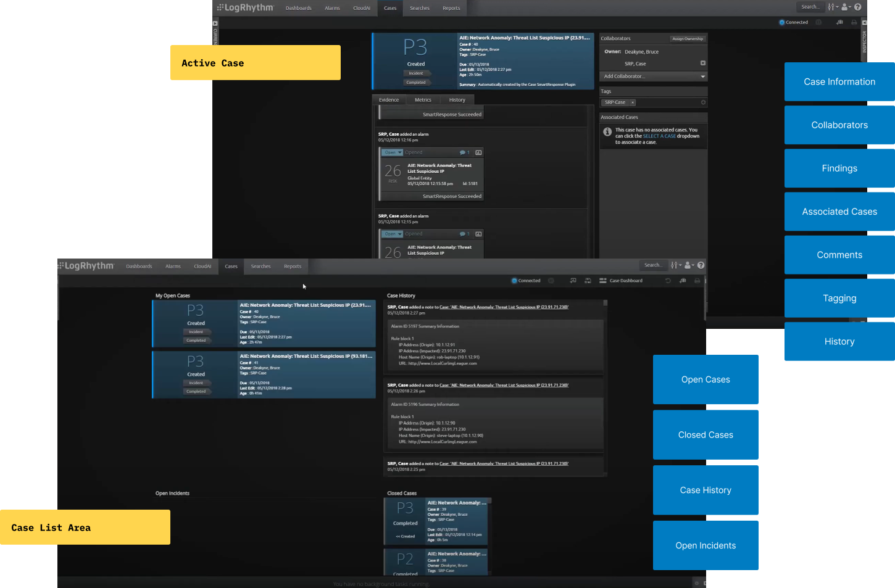Open Dashboards tab in the lower case-list window

pyautogui.click(x=139, y=267)
